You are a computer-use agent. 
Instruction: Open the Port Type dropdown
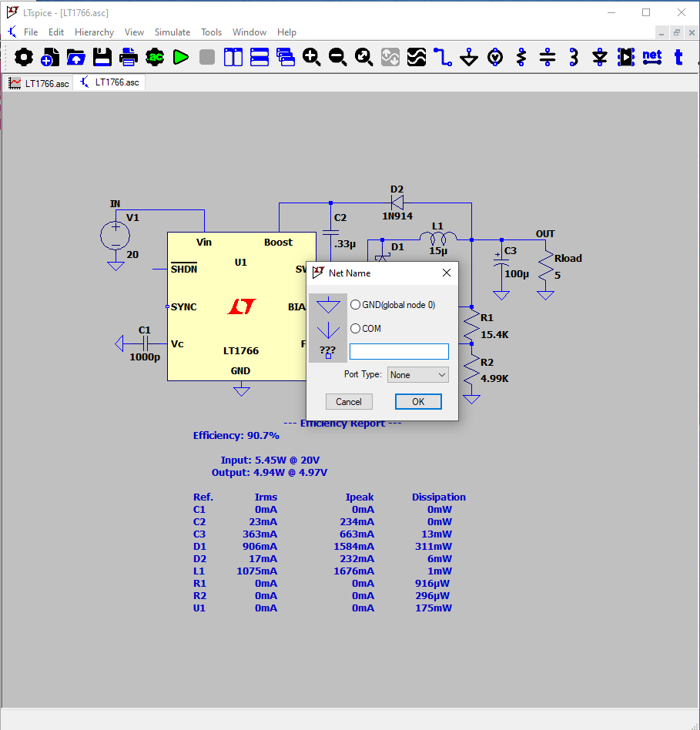(417, 375)
